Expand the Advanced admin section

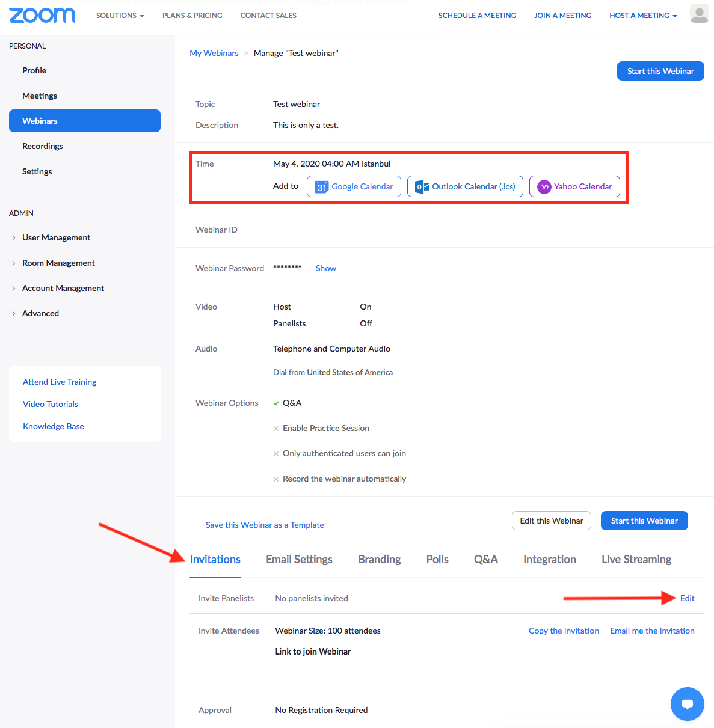pos(40,313)
